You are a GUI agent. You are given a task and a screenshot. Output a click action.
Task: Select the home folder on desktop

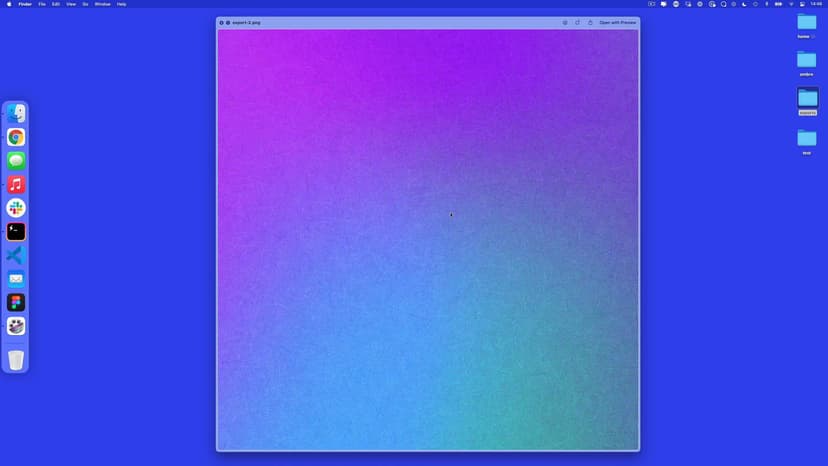pyautogui.click(x=806, y=23)
